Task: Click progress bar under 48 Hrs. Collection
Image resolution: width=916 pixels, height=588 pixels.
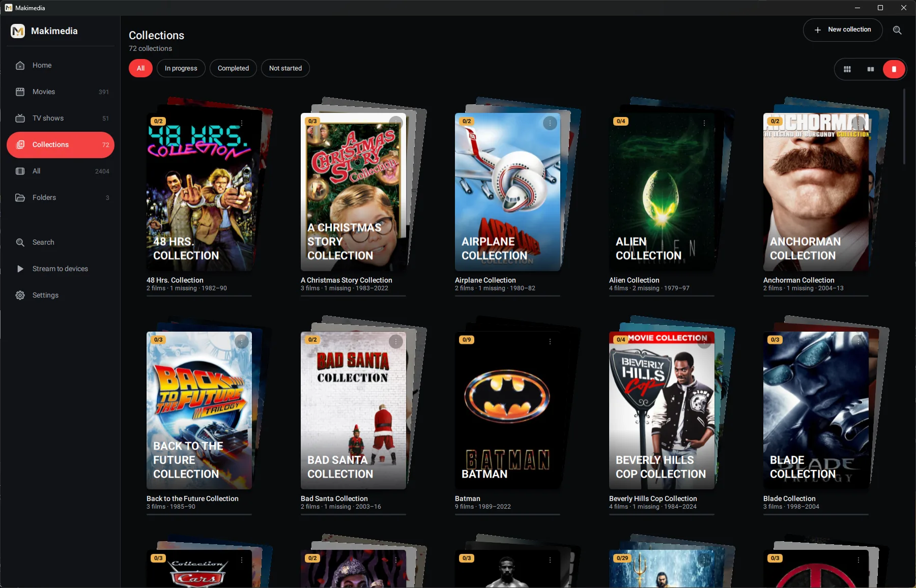Action: 199,296
